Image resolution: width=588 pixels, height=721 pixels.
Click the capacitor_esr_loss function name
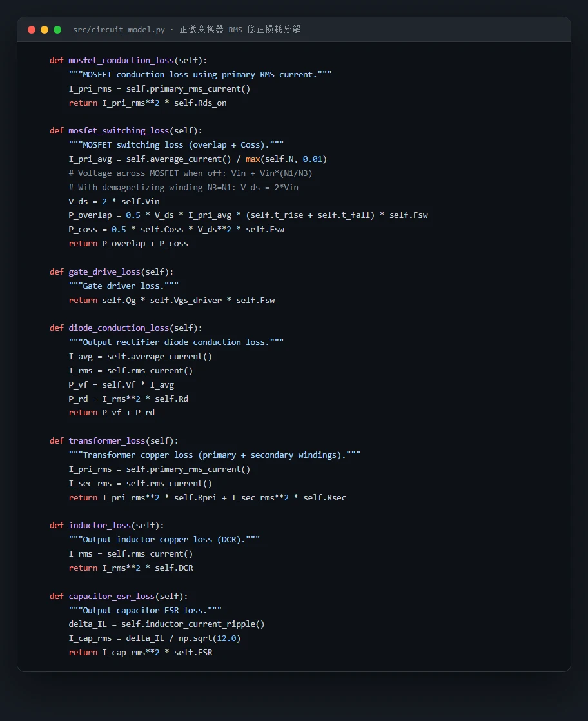pos(112,596)
